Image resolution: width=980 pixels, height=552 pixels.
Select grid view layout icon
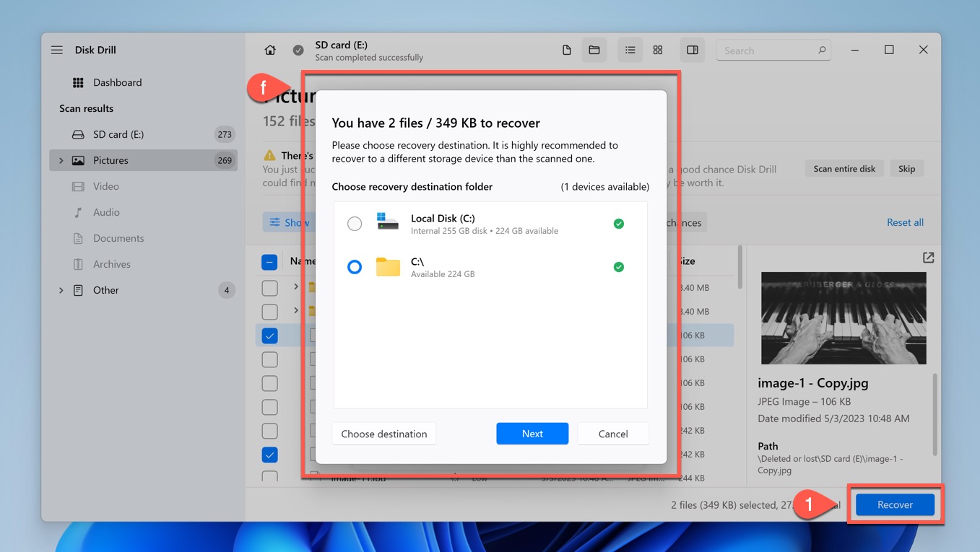[x=658, y=50]
